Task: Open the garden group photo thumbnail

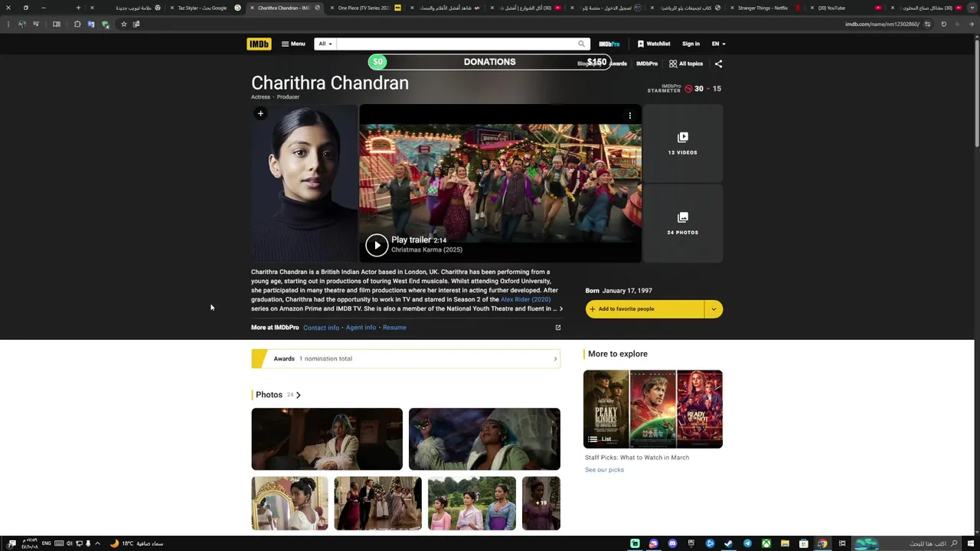Action: pyautogui.click(x=472, y=504)
